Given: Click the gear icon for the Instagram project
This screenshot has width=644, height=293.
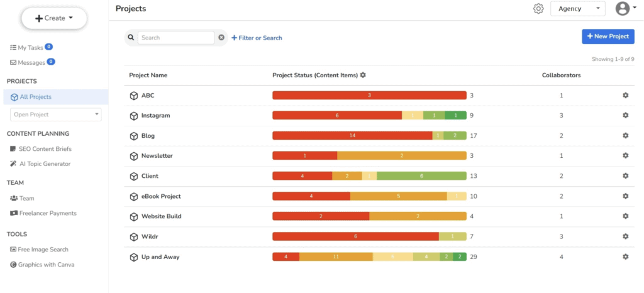Looking at the screenshot, I should [x=625, y=116].
